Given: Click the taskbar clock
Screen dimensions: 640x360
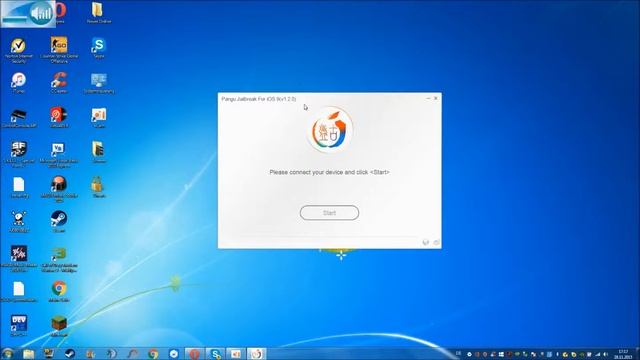Looking at the screenshot, I should (623, 354).
